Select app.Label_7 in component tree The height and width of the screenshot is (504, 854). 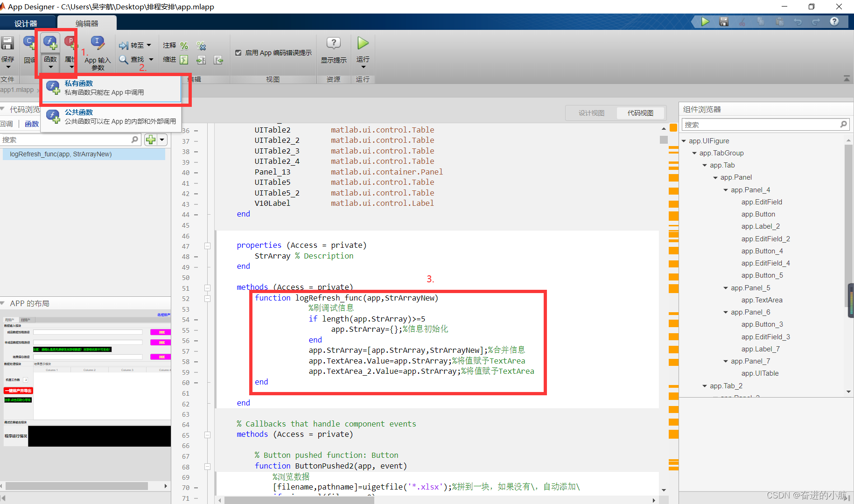tap(760, 349)
